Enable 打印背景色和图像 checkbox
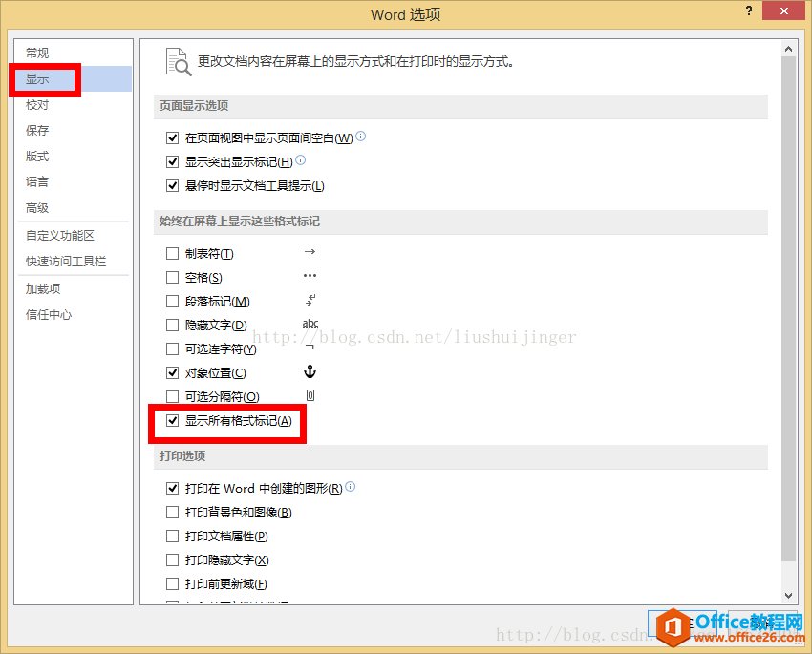Viewport: 812px width, 654px height. coord(173,512)
